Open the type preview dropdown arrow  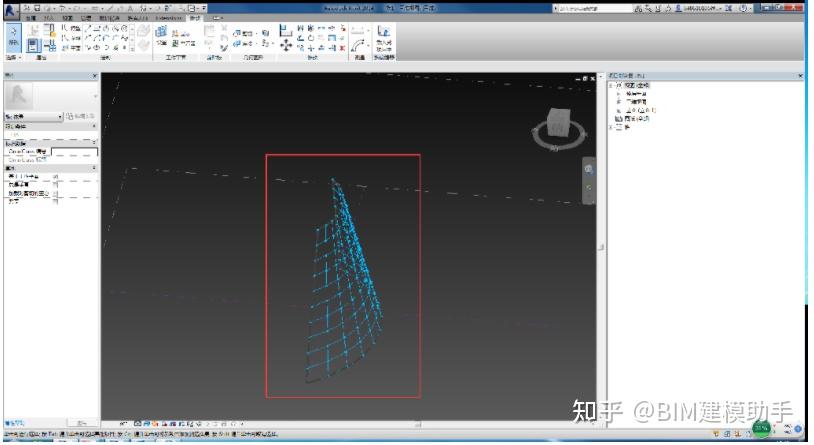pyautogui.click(x=94, y=97)
